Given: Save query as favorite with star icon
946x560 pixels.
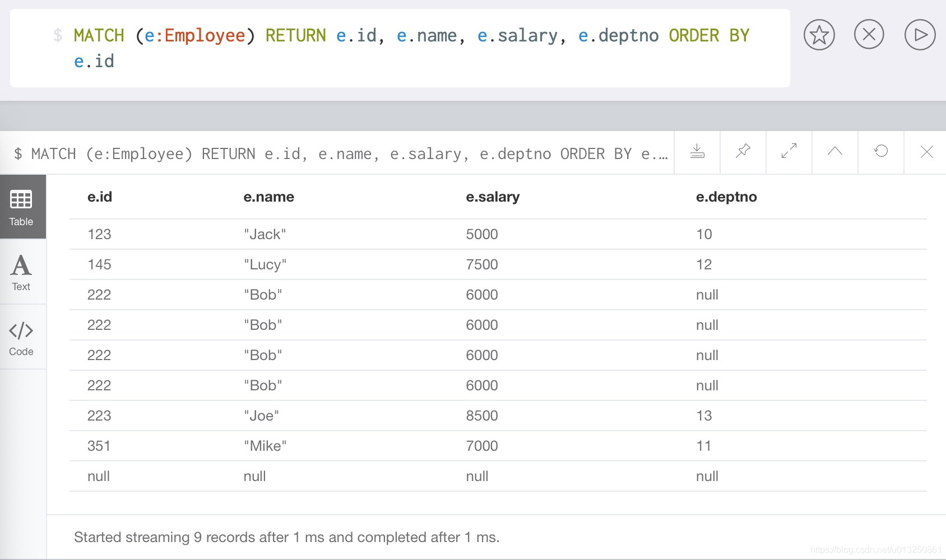Looking at the screenshot, I should point(819,35).
